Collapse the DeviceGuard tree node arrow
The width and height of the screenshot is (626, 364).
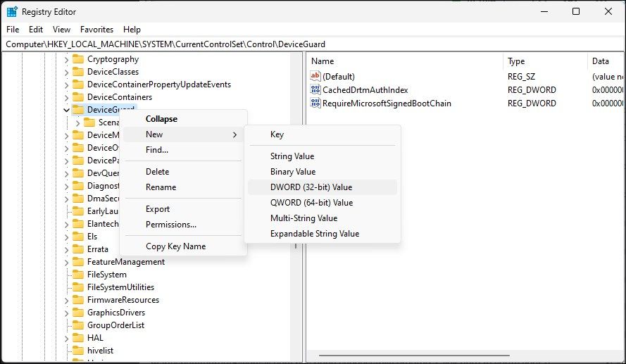coord(66,110)
